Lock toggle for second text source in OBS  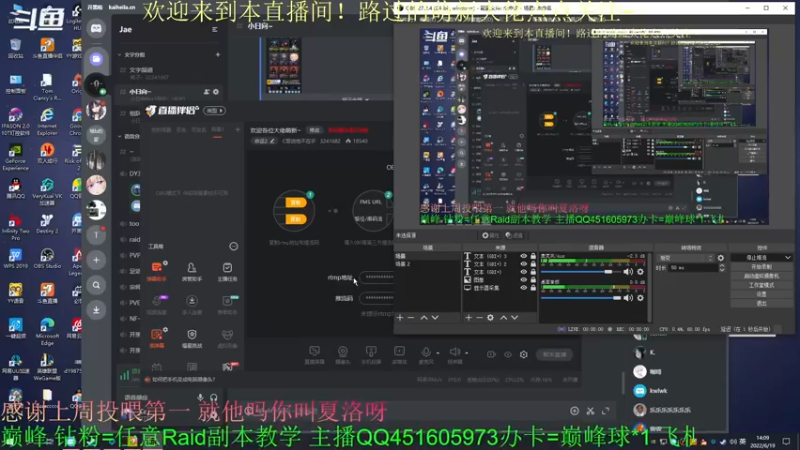tap(533, 264)
